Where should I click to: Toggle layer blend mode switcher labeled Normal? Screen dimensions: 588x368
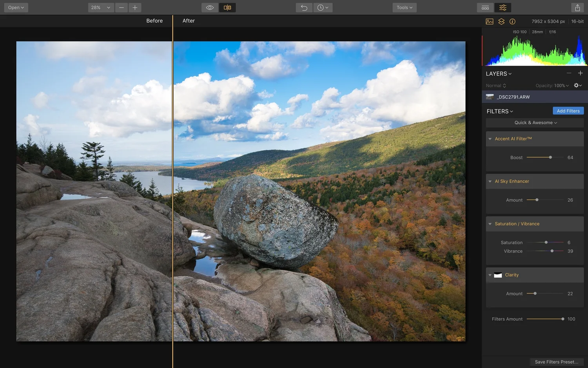click(495, 85)
